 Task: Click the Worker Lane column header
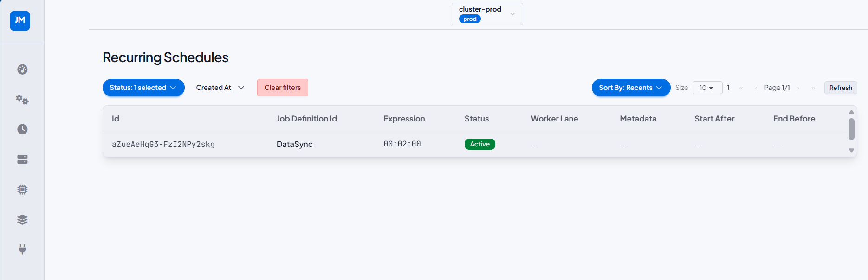(x=554, y=119)
